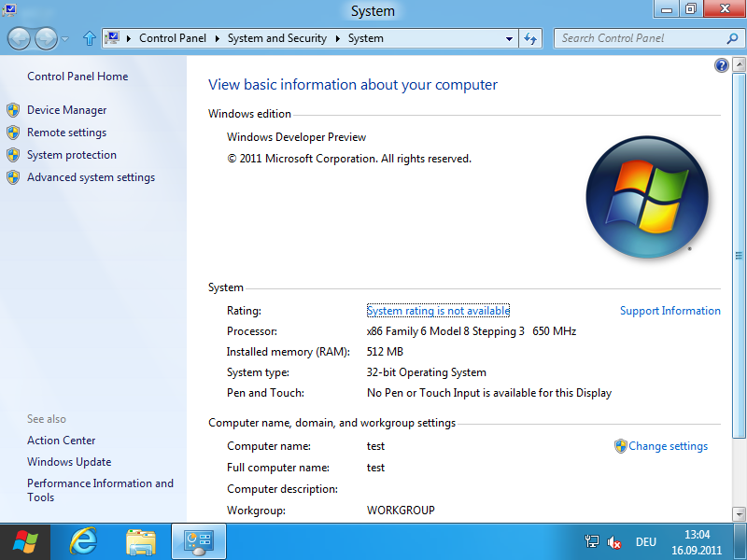Click System rating is not available link

tap(438, 311)
